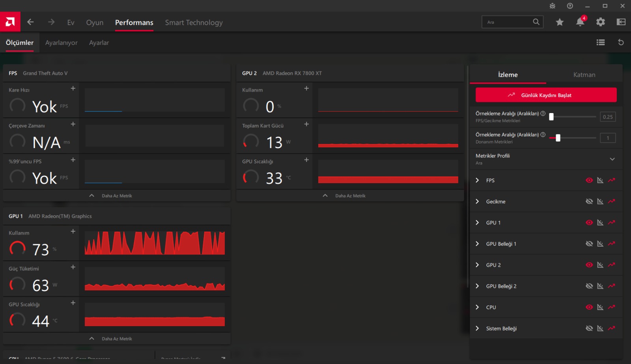631x364 pixels.
Task: Toggle CPU row logging trend icon
Action: click(x=612, y=307)
